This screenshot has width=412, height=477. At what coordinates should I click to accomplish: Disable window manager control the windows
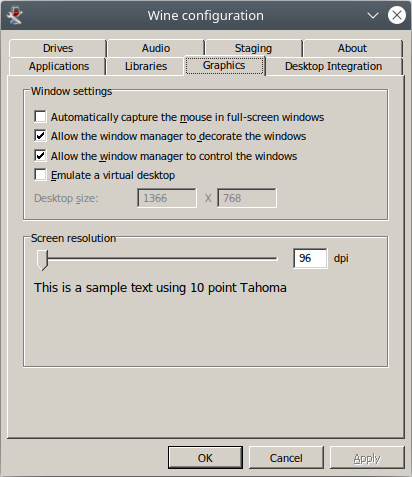coord(40,156)
